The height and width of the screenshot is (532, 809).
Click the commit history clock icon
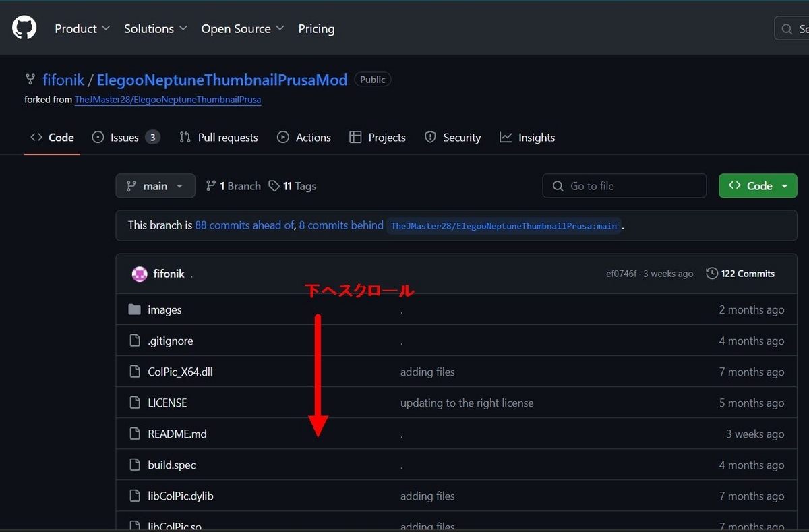712,274
